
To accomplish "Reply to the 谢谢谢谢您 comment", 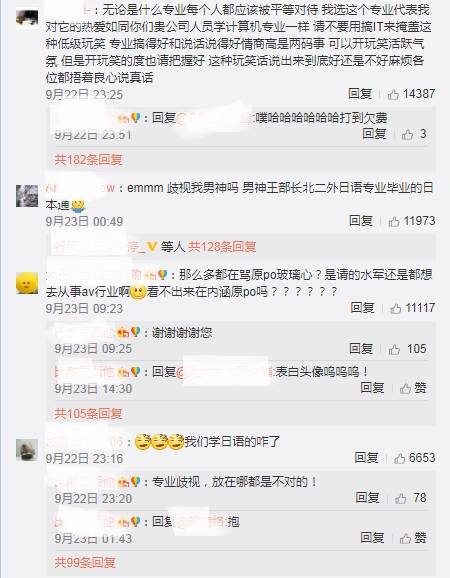I will click(361, 349).
